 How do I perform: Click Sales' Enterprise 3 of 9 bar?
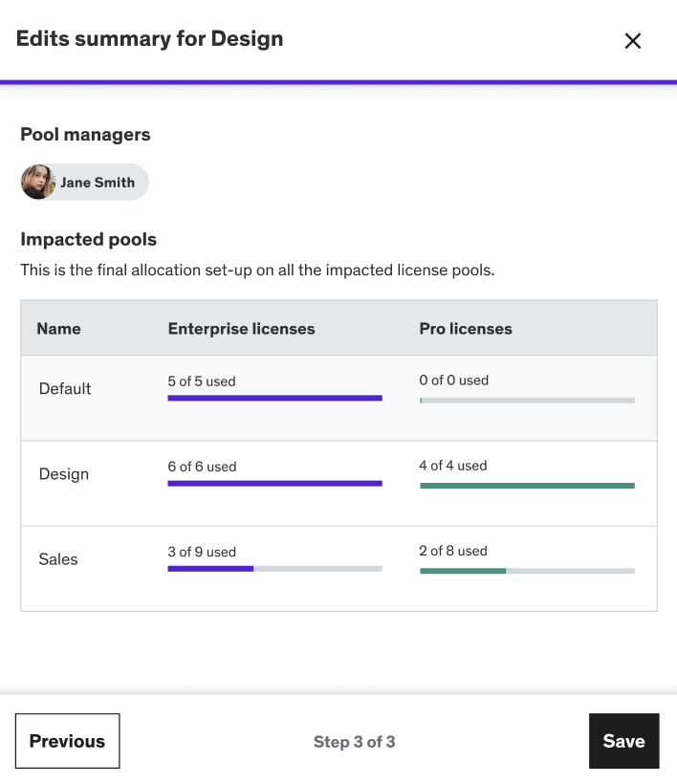(x=274, y=569)
